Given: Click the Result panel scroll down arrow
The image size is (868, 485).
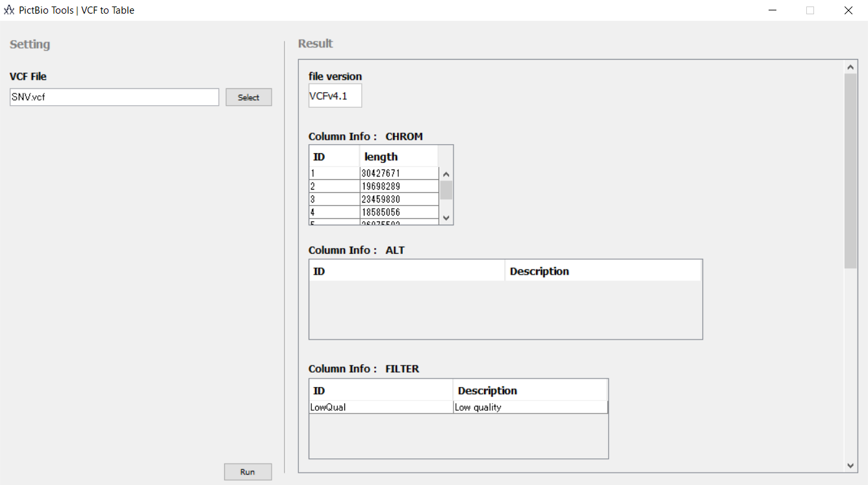Looking at the screenshot, I should click(850, 466).
